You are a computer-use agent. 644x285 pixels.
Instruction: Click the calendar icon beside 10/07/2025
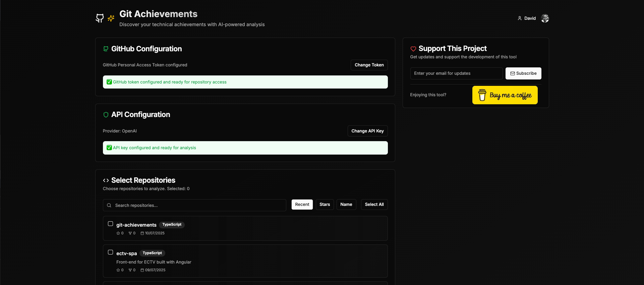(x=142, y=233)
